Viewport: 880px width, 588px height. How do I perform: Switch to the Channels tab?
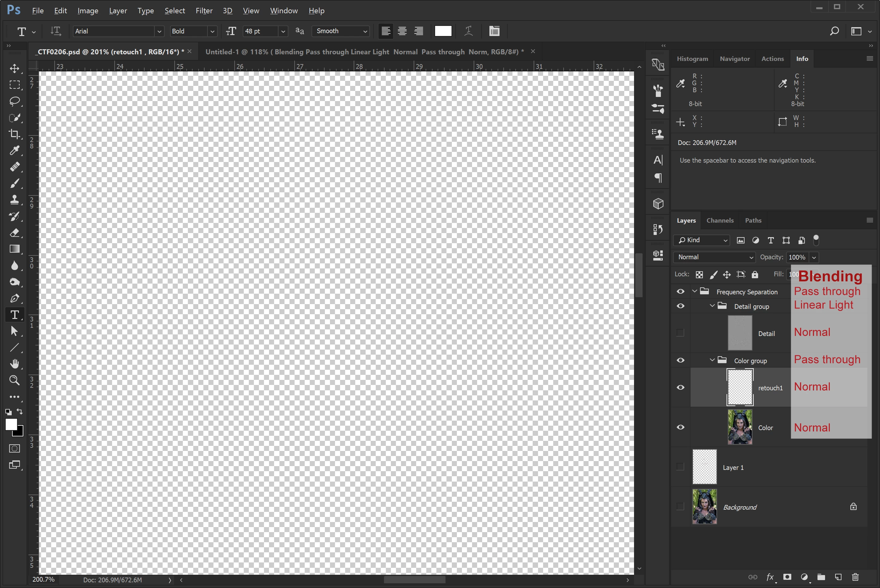pos(720,220)
